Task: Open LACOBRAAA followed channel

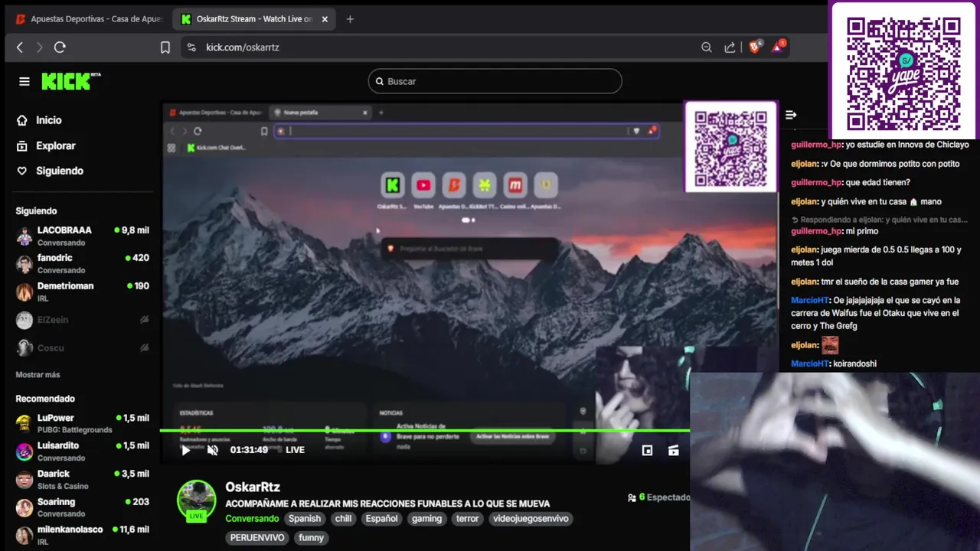Action: click(x=83, y=236)
